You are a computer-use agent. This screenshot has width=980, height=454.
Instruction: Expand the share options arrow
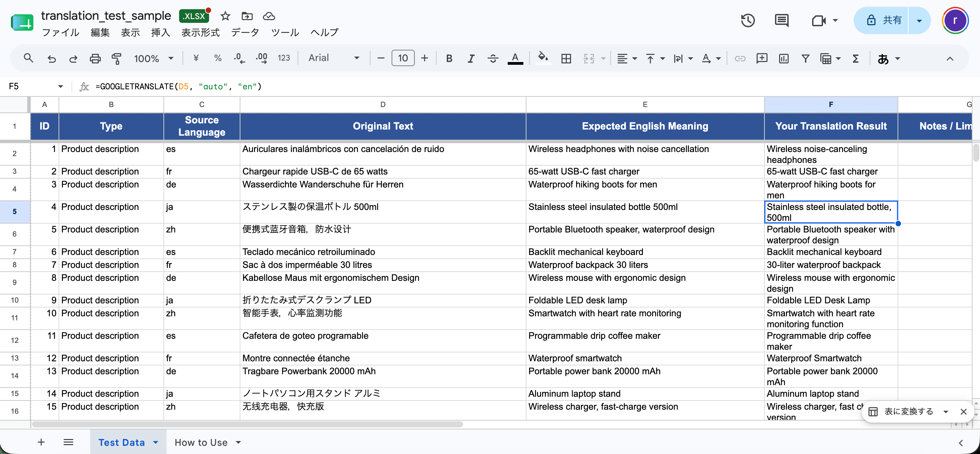pyautogui.click(x=919, y=20)
